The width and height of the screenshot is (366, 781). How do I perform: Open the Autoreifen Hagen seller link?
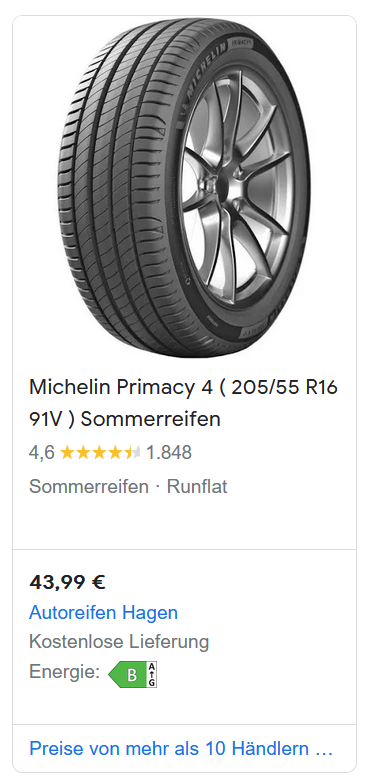(103, 612)
